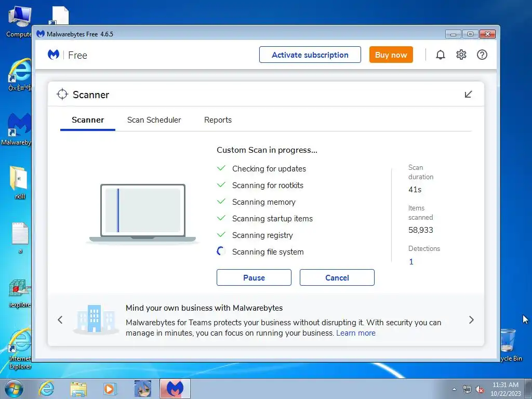
Task: Click checkmark beside Scanning memory
Action: point(221,201)
